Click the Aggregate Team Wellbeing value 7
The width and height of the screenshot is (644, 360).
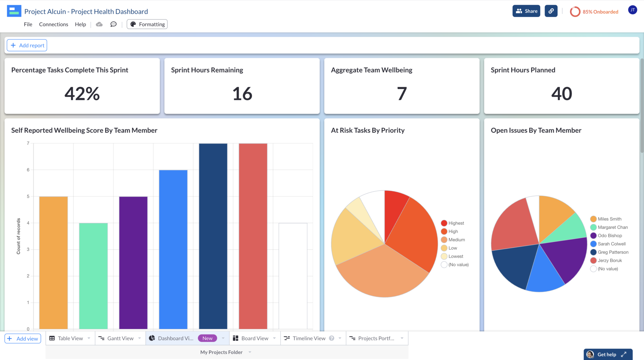402,94
